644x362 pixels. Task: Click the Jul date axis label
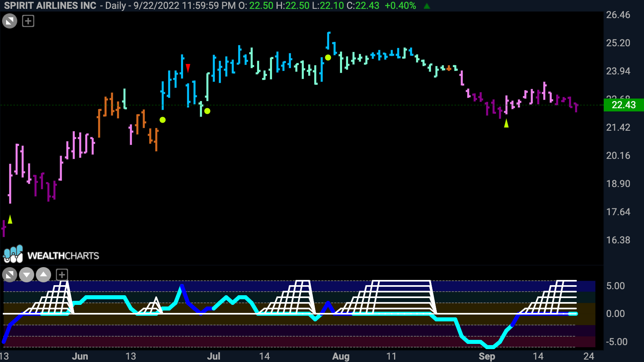[214, 356]
